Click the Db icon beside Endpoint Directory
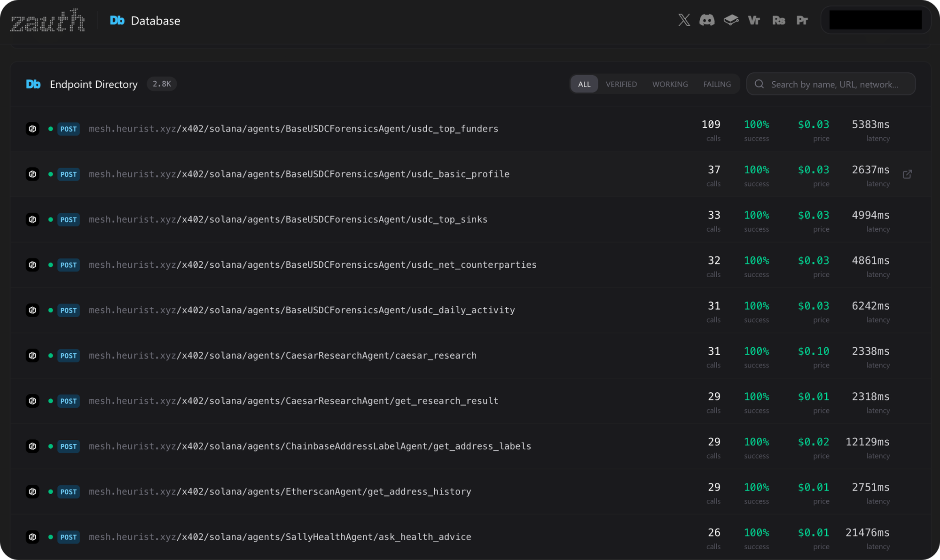940x560 pixels. (x=33, y=84)
